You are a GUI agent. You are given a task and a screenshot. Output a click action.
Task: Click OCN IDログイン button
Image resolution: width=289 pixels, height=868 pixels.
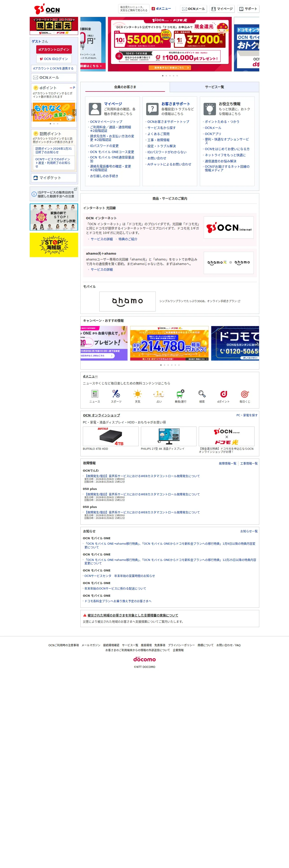(54, 59)
